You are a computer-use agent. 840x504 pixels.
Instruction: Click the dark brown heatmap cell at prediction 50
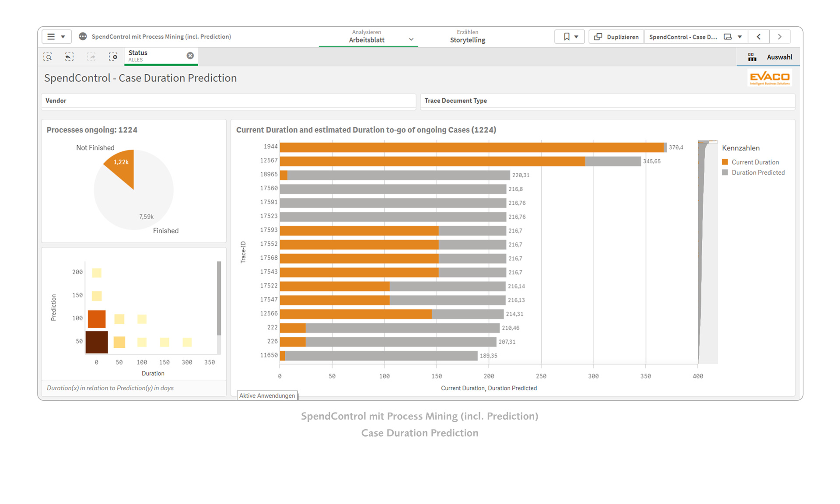[97, 342]
